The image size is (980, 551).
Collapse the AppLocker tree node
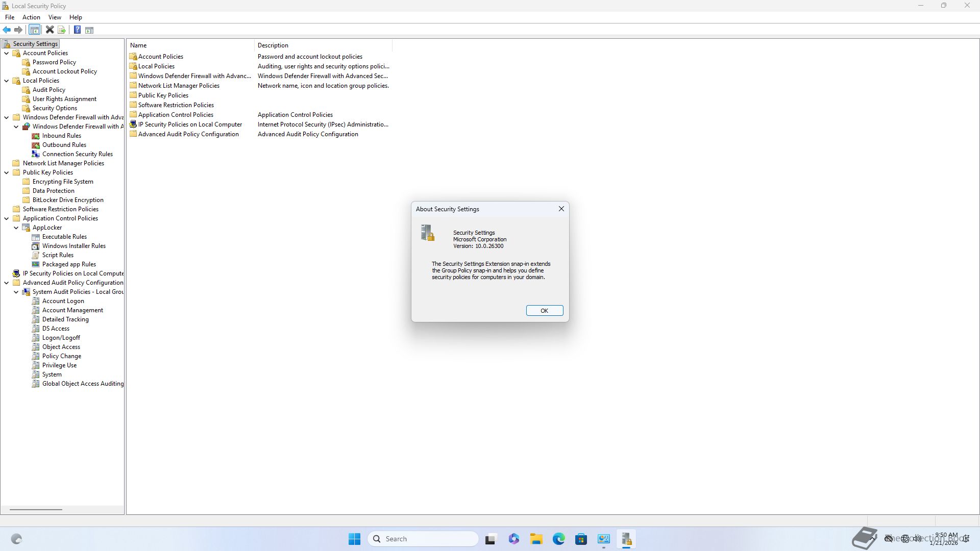pos(16,228)
